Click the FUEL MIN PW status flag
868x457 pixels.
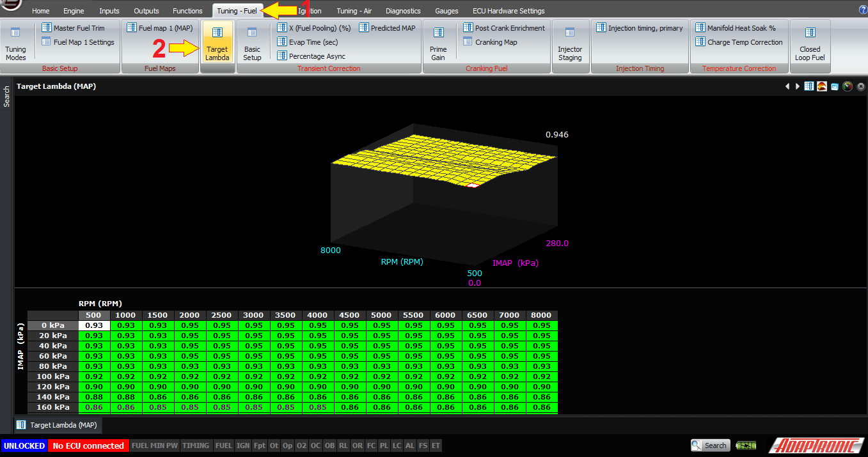(x=155, y=445)
